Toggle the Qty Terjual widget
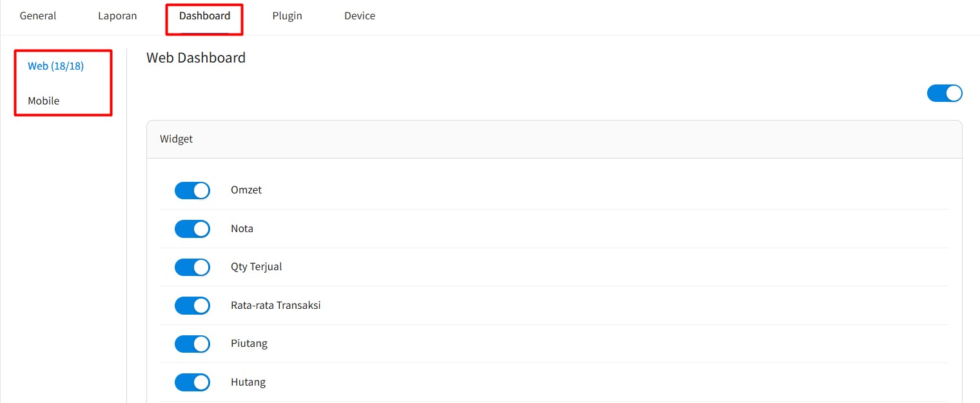This screenshot has width=980, height=403. tap(192, 267)
